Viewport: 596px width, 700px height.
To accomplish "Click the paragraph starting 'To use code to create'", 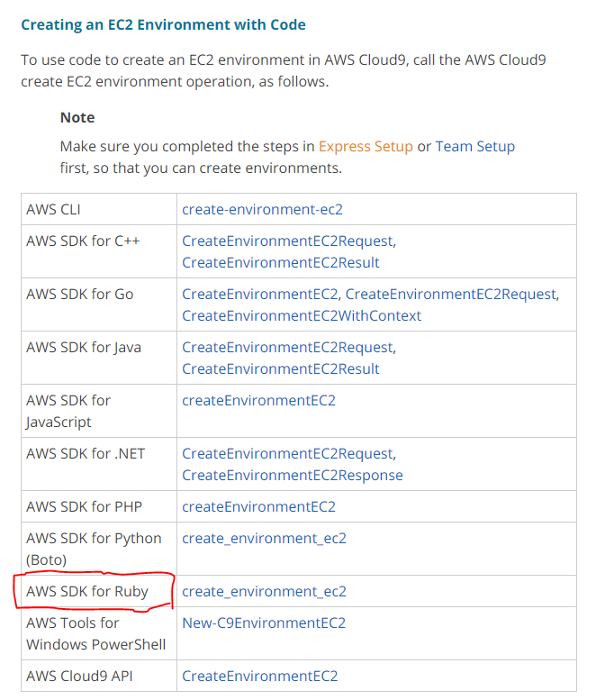I will (284, 70).
